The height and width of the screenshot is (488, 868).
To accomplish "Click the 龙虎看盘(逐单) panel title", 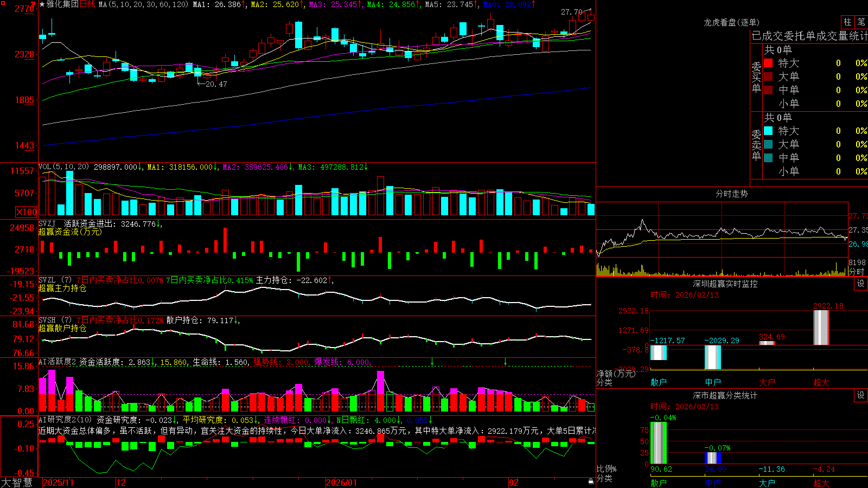I will [x=731, y=22].
